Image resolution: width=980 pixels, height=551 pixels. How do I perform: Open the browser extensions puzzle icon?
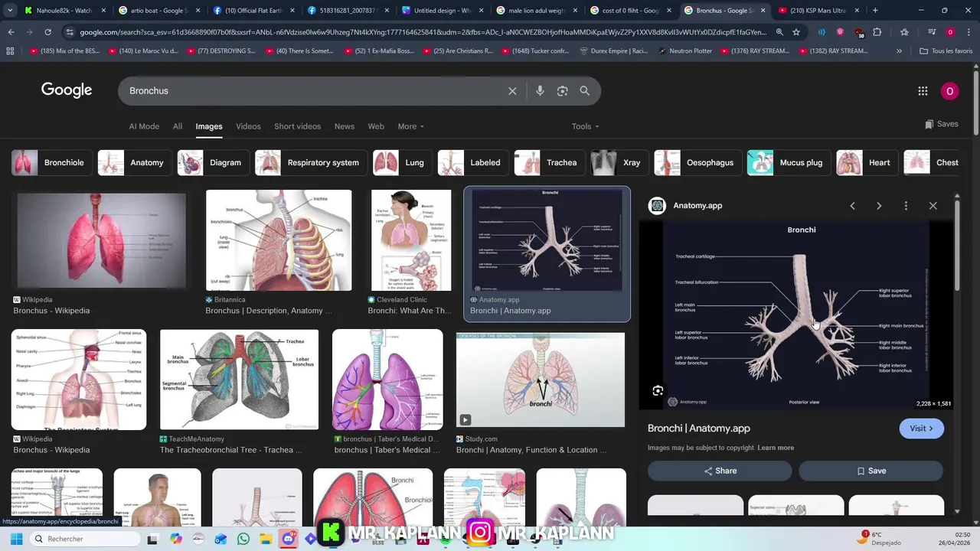(x=877, y=32)
